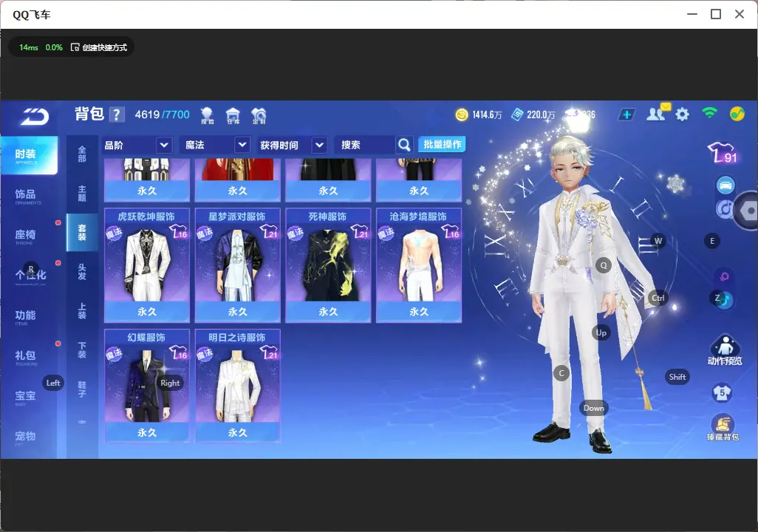Select the 明日之诗服饰 outfit card
The height and width of the screenshot is (532, 758).
tap(237, 386)
